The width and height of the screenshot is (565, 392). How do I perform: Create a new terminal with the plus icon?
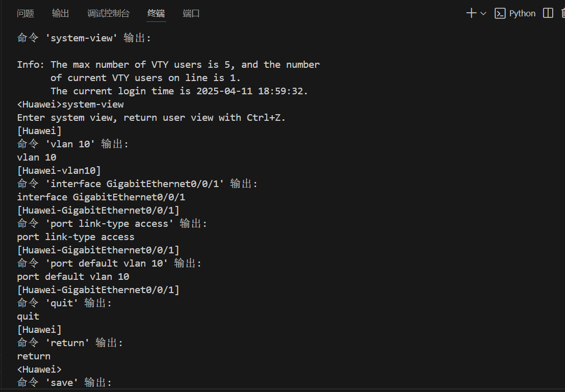[x=470, y=13]
